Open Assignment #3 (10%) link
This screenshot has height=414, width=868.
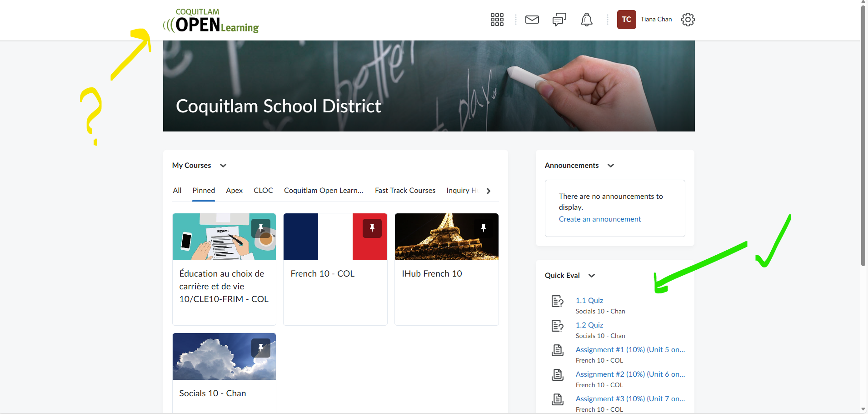(630, 399)
